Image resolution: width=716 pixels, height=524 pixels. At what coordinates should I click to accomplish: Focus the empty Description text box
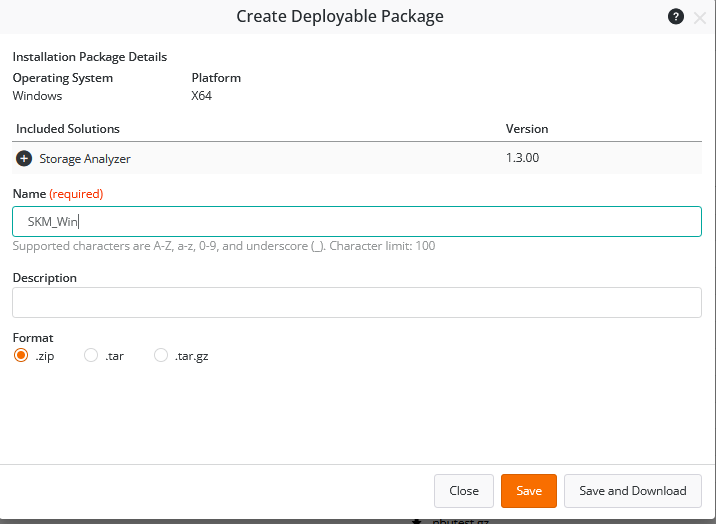357,302
